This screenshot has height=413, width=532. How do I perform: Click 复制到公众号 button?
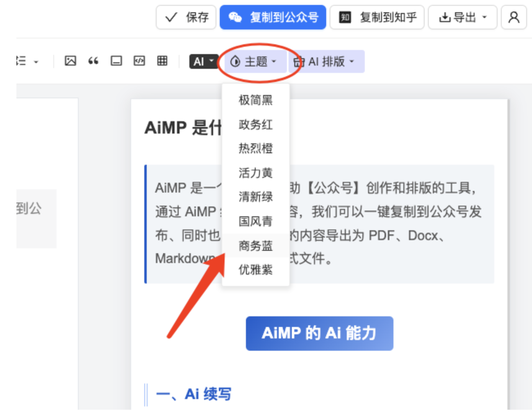click(273, 17)
